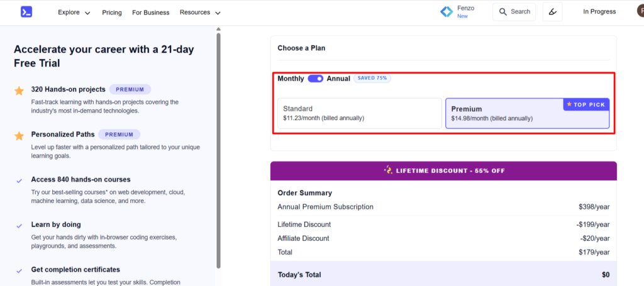Click the left panel vertical scrollbar
Screen dimensions: 644x286
[218, 151]
